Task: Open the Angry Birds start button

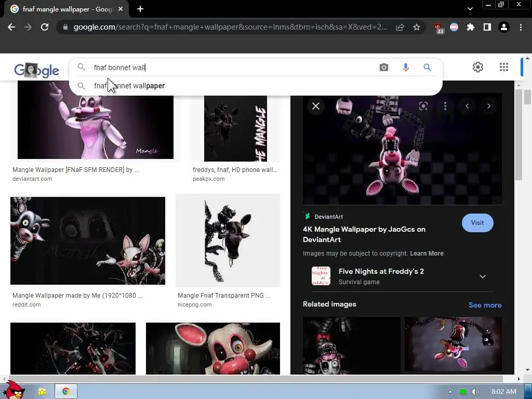Action: [x=15, y=391]
